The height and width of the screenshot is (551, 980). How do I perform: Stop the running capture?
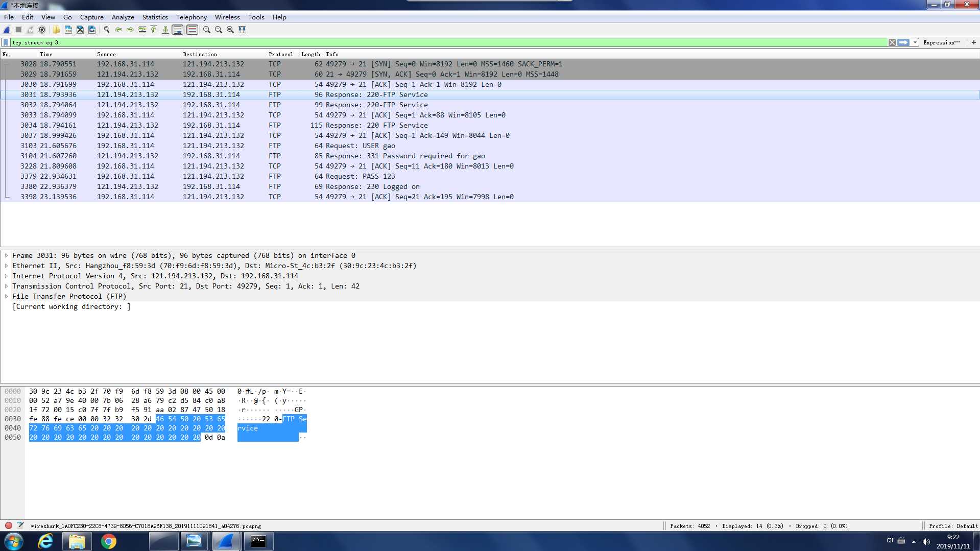18,30
